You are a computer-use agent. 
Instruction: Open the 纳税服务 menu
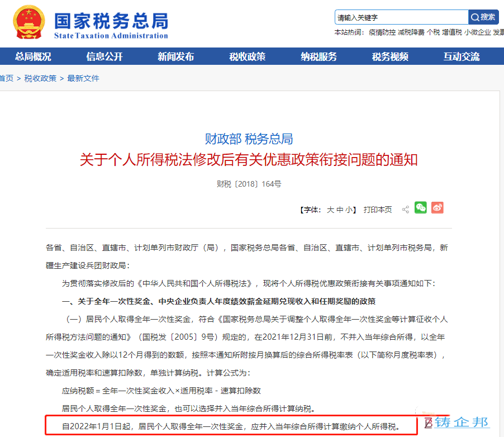(318, 56)
